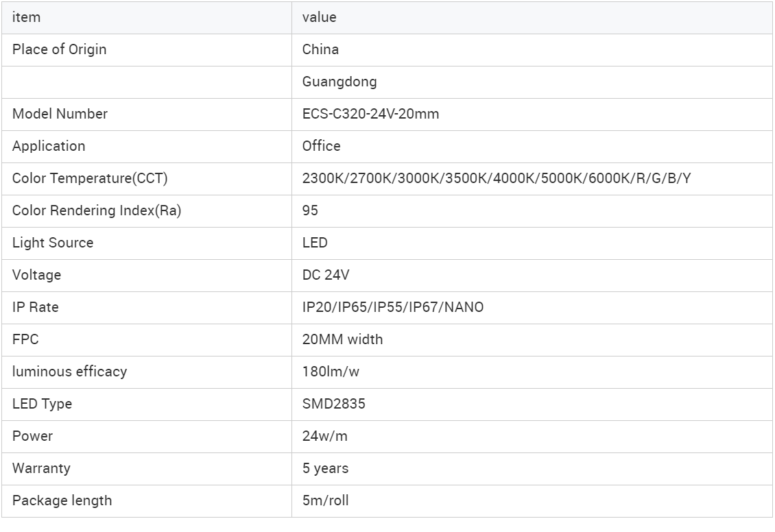Click the 'luminous efficacy' label
Image resolution: width=775 pixels, height=532 pixels.
pyautogui.click(x=70, y=372)
